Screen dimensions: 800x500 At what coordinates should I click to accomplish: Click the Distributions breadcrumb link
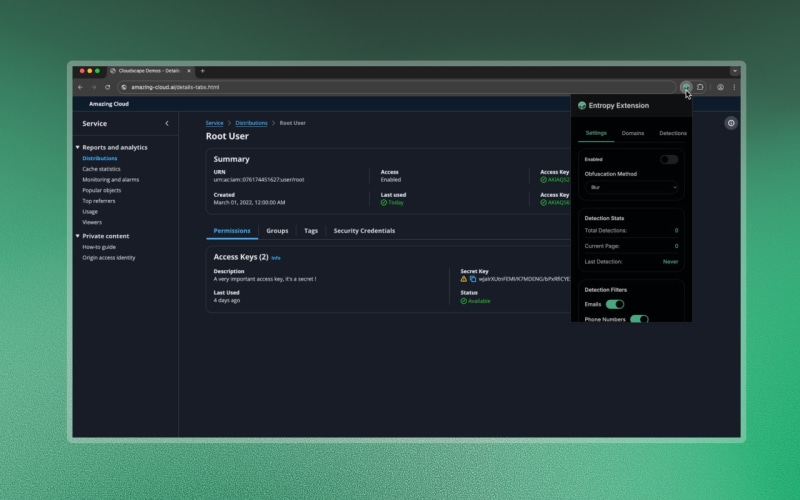[251, 123]
